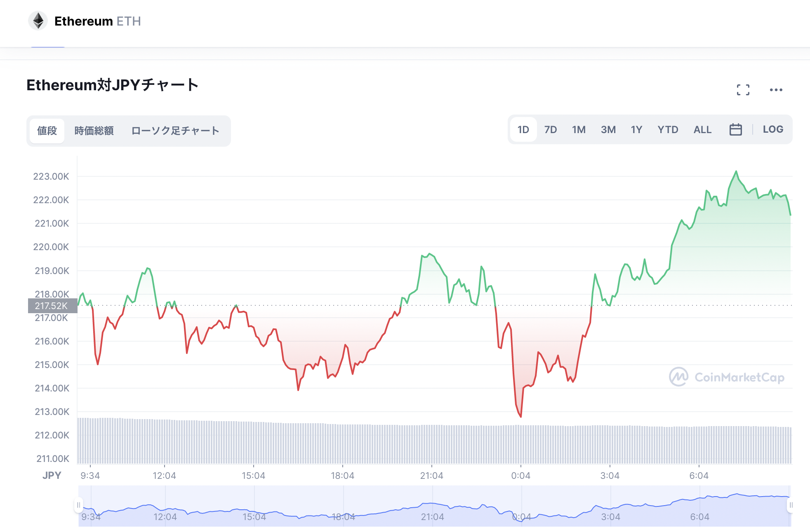This screenshot has width=810, height=532.
Task: Select the 1D time range
Action: (x=523, y=129)
